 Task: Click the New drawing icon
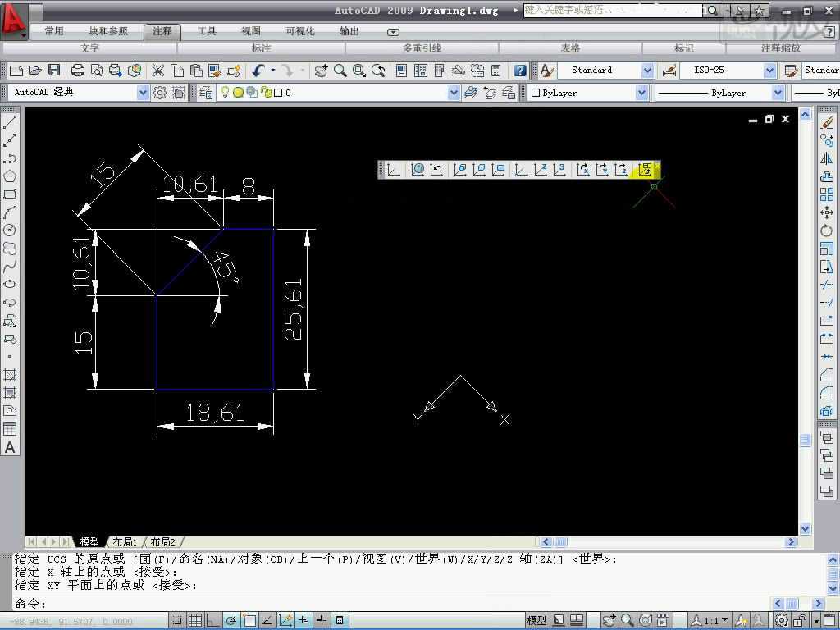click(x=16, y=71)
